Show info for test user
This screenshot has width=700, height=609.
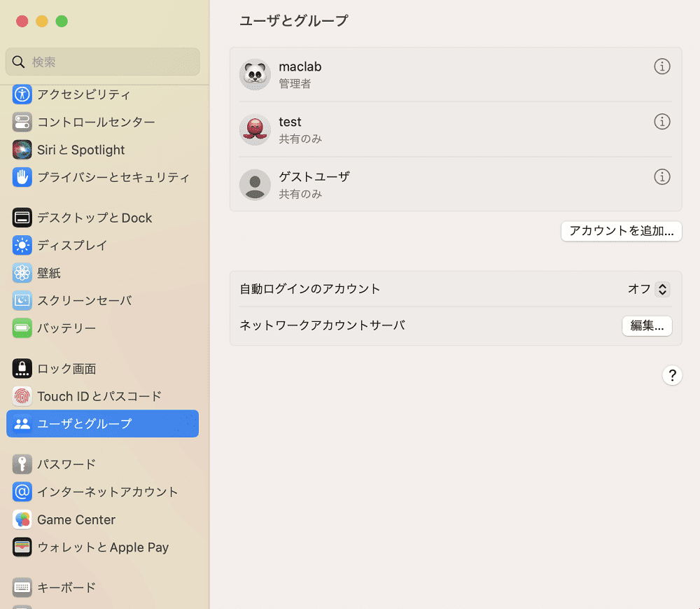click(x=662, y=121)
